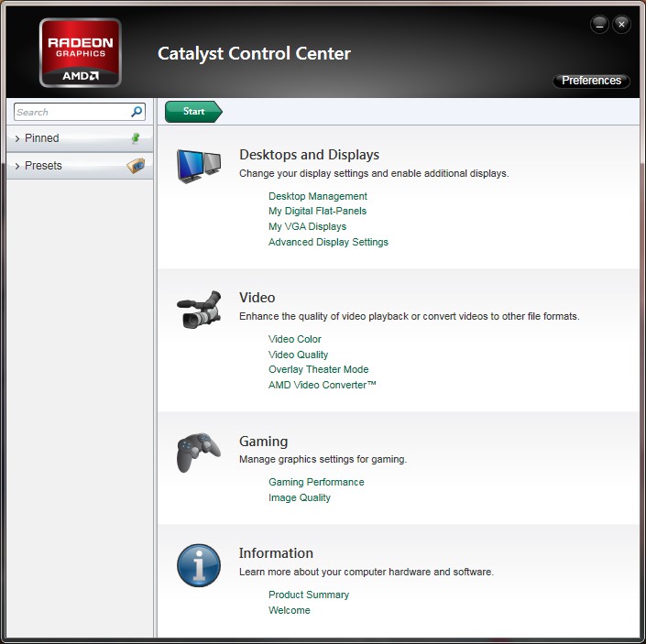Open Overlay Theater Mode link

click(319, 369)
